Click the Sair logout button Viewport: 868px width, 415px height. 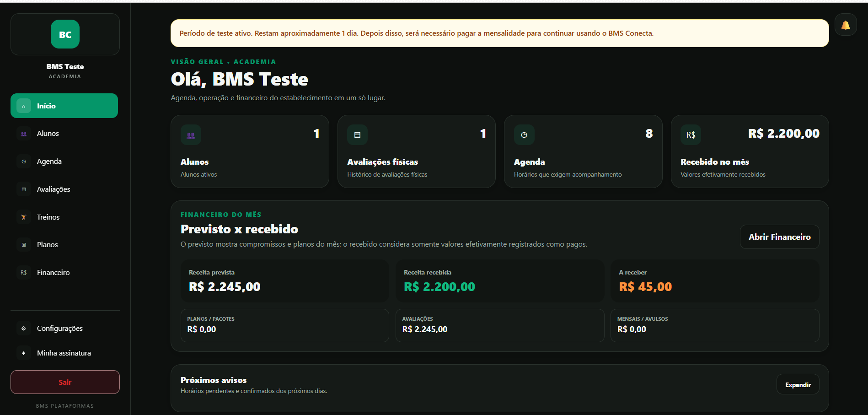click(x=65, y=382)
